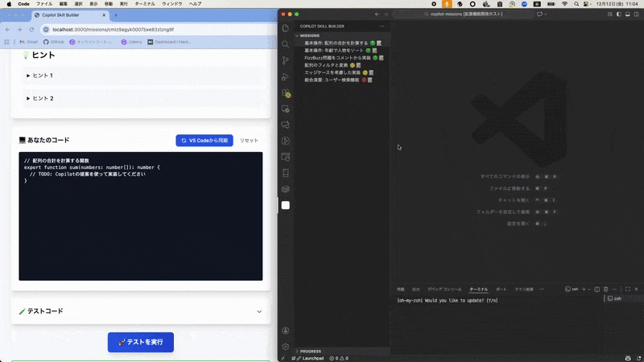Open the ターミナル menu in macOS menu bar

(145, 4)
